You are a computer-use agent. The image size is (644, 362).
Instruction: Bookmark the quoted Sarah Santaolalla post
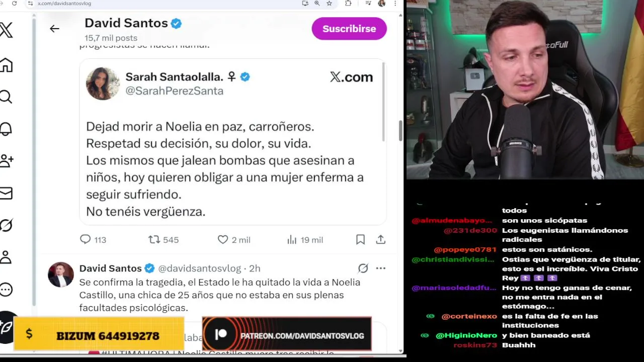coord(360,240)
